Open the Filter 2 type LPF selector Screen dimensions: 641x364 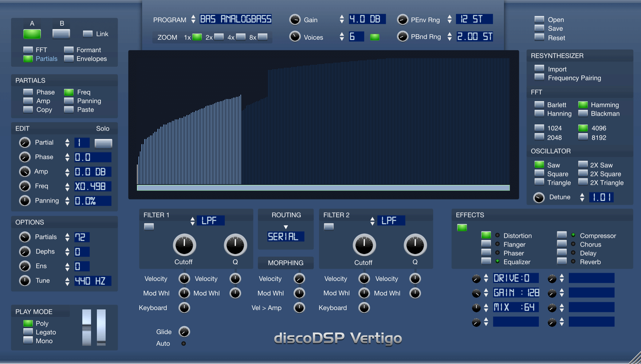click(372, 221)
